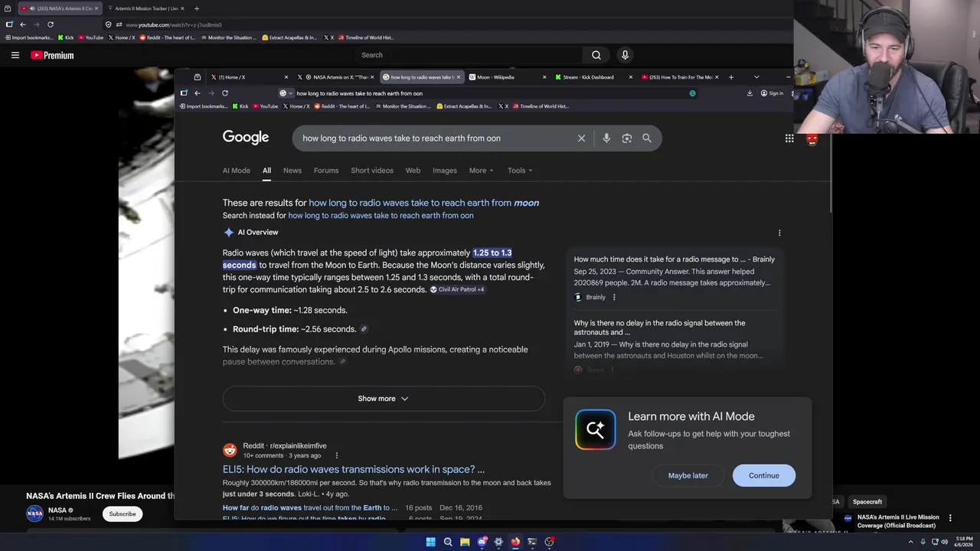Open ELI5 radio waves Reddit result
Viewport: 980px width, 551px height.
click(x=354, y=469)
